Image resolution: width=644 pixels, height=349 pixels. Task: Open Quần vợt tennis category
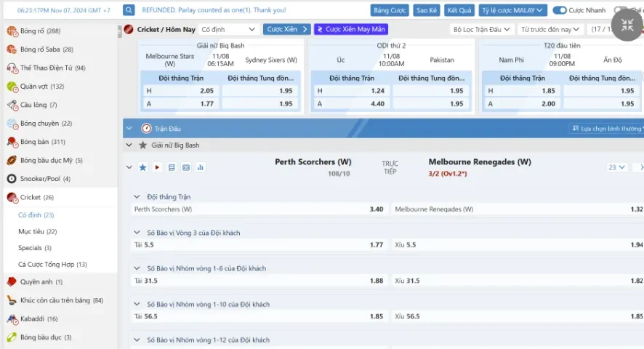[41, 87]
